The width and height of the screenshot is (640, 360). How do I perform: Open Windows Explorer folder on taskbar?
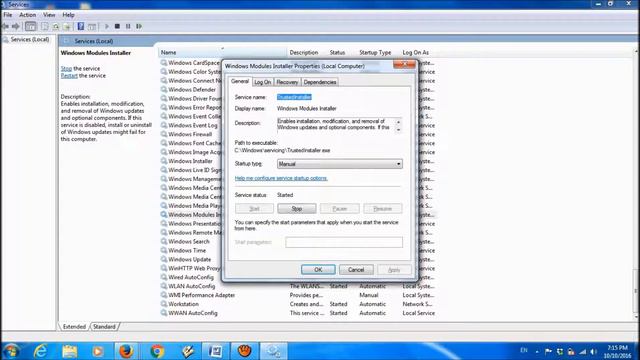click(70, 351)
